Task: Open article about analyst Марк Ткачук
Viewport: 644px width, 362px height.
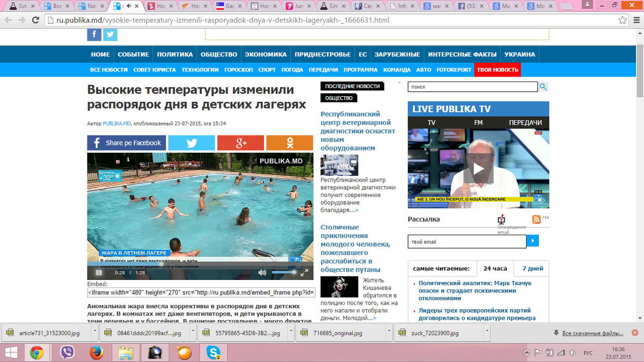Action: pyautogui.click(x=475, y=291)
